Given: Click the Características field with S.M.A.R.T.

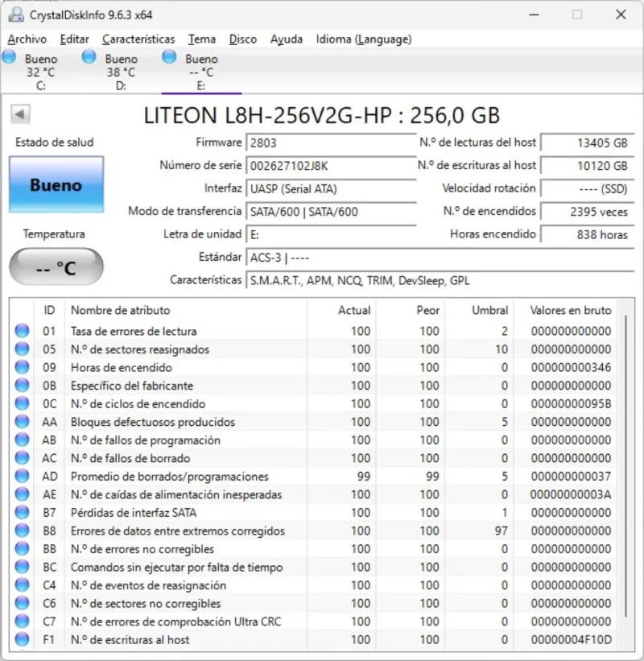Looking at the screenshot, I should point(440,280).
